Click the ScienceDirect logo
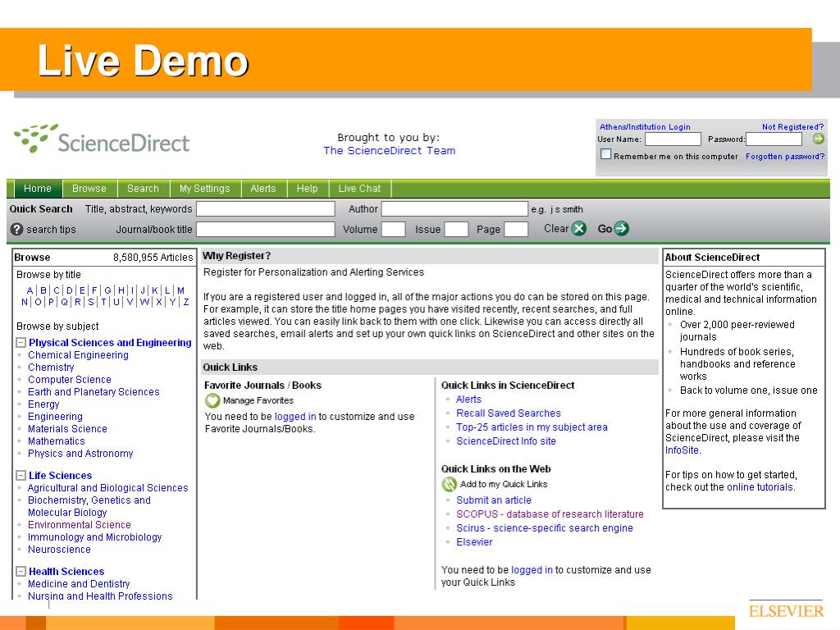Image resolution: width=840 pixels, height=630 pixels. click(x=102, y=139)
